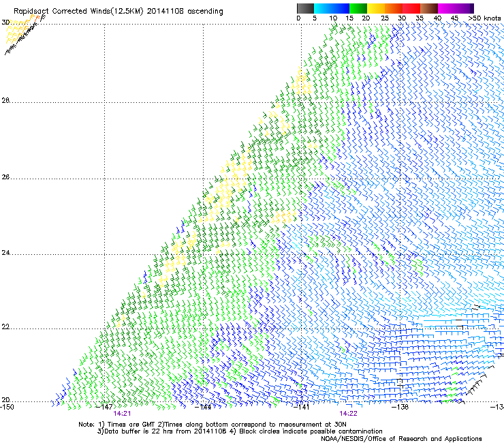504x443 pixels.
Task: Click the '28' latitude axis label
Action: pos(5,101)
